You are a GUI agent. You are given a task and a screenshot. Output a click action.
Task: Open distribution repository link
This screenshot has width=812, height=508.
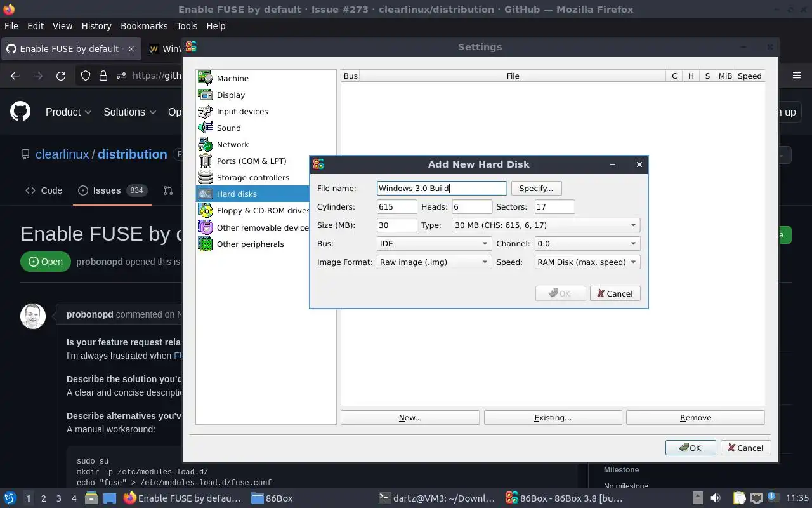click(132, 154)
